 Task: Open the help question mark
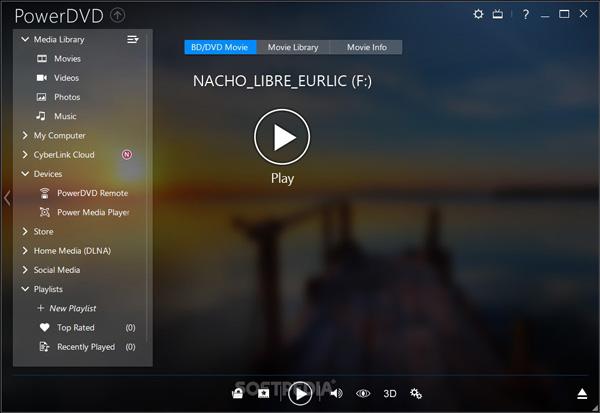coord(526,15)
